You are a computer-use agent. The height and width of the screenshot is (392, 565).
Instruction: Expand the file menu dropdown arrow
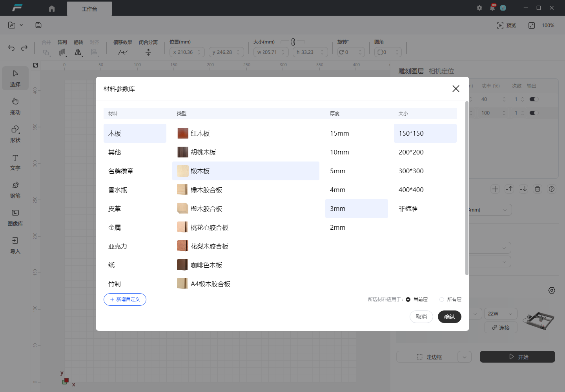21,25
